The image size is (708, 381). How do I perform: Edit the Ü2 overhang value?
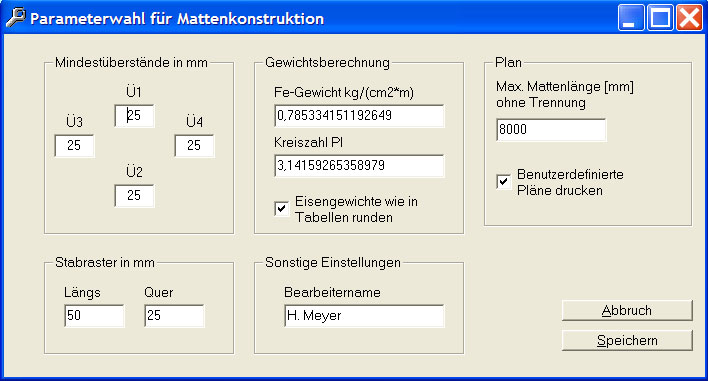pyautogui.click(x=134, y=195)
